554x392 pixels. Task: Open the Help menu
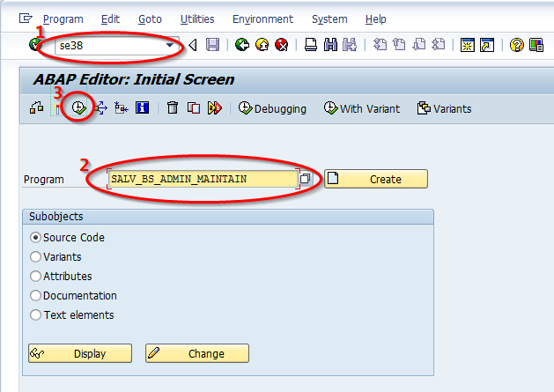(375, 19)
